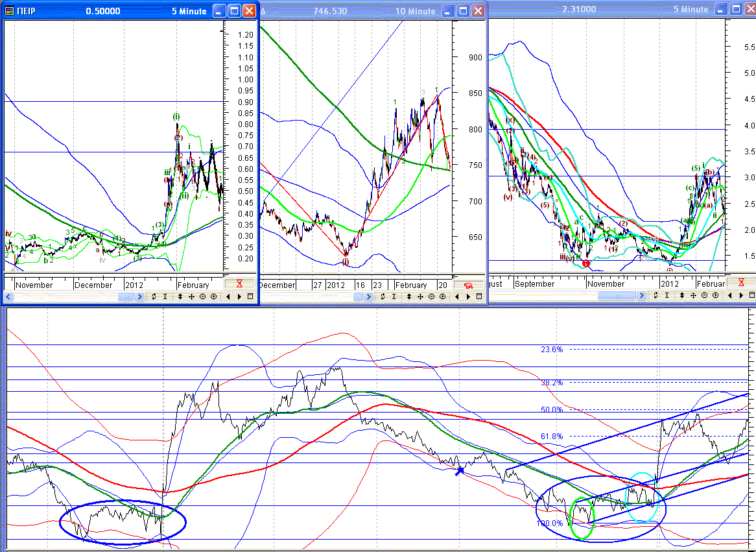
Task: Click the 61.8% Fibonacci label in bottom chart
Action: point(552,436)
